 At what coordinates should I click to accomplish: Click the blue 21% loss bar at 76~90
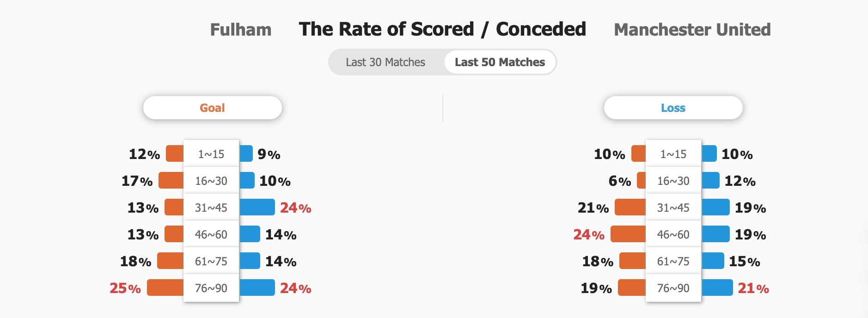[x=717, y=287]
